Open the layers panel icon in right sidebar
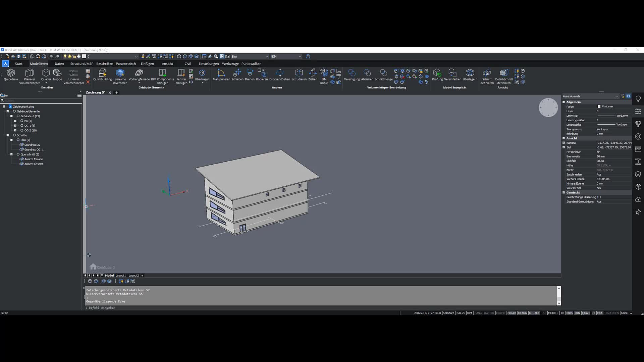644x362 pixels. (x=638, y=174)
